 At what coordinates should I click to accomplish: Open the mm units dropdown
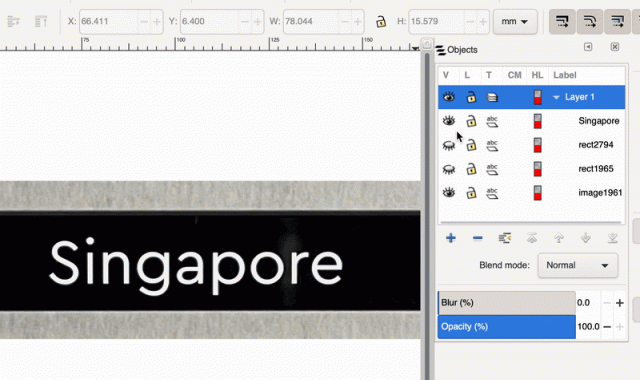[515, 21]
